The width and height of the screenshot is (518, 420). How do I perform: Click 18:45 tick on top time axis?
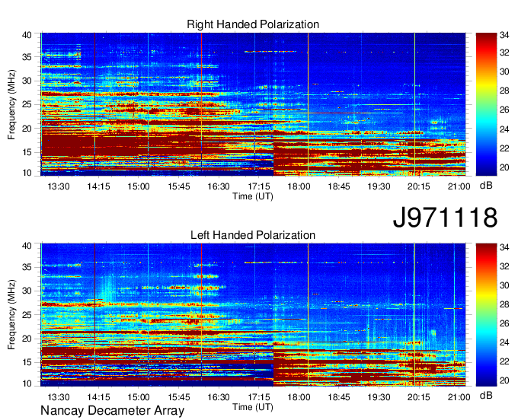point(339,186)
